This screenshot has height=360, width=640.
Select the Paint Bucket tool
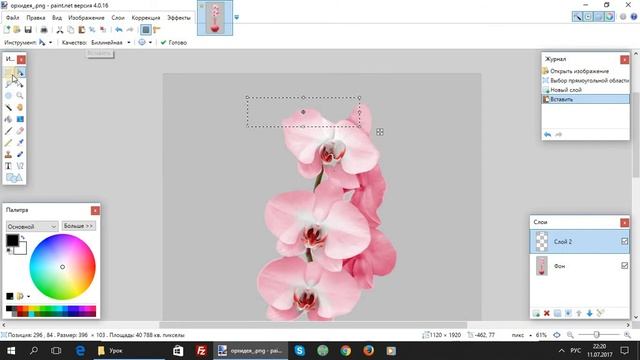[x=9, y=119]
